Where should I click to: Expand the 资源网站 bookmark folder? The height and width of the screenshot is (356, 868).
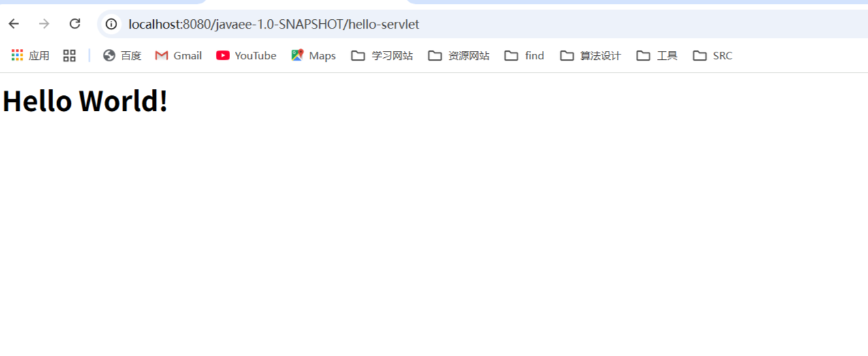pyautogui.click(x=459, y=56)
